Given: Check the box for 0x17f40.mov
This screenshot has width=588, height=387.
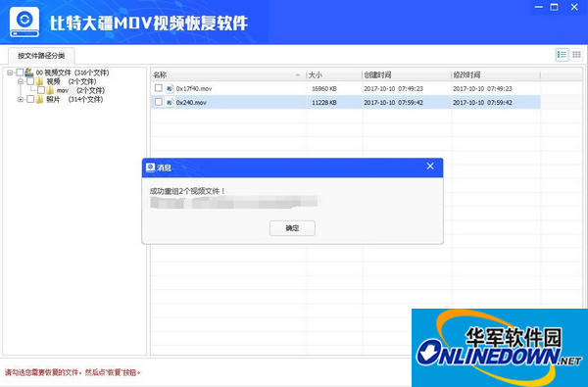Looking at the screenshot, I should (159, 88).
